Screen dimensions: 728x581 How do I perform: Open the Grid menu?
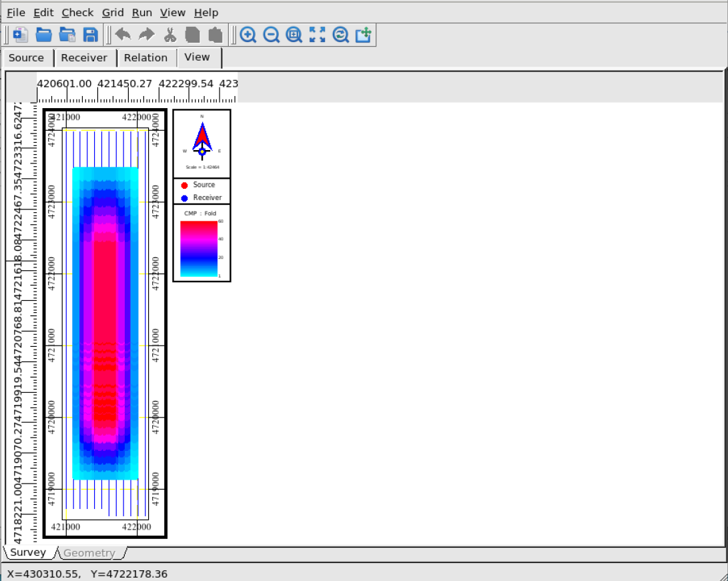[113, 13]
